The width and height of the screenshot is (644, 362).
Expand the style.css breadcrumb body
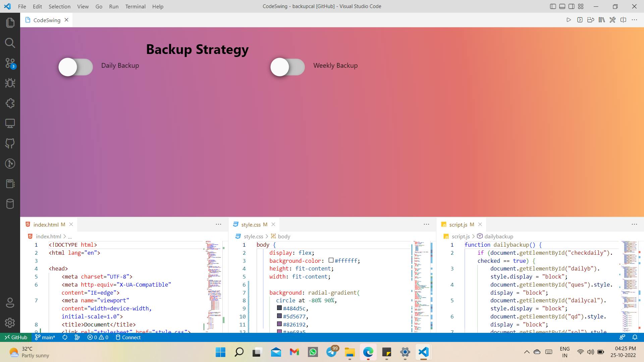(x=284, y=236)
